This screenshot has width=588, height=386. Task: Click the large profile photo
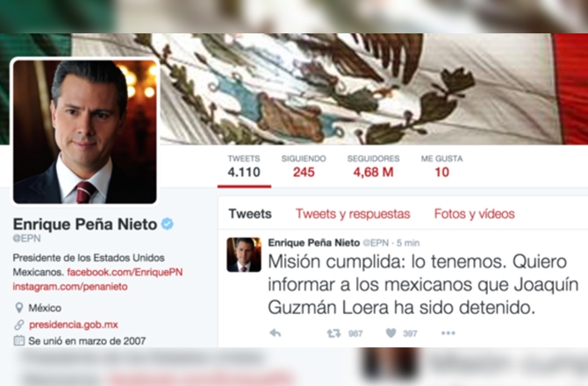tap(85, 132)
